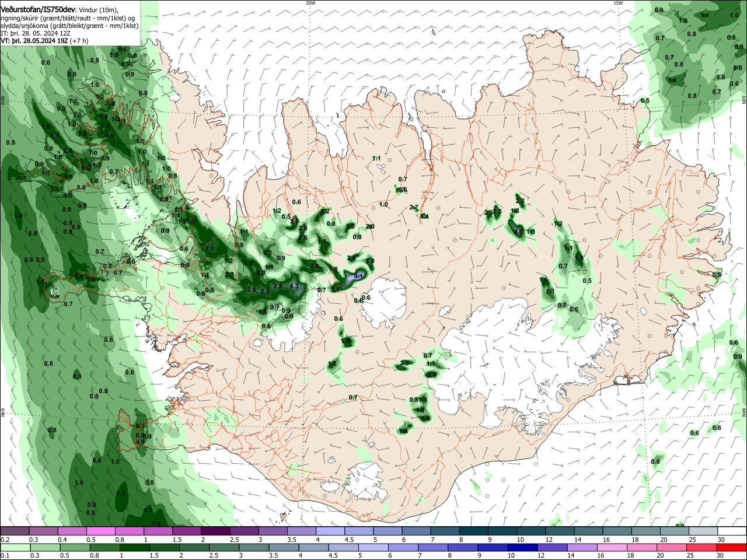This screenshot has width=747, height=560.
Task: Click the 'IT: þri. 28. 05. 2024 12Z' line
Action: point(36,33)
